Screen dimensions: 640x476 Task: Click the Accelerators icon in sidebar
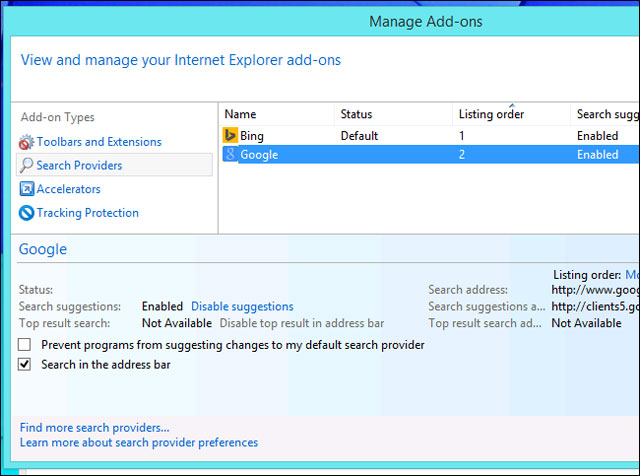point(27,189)
